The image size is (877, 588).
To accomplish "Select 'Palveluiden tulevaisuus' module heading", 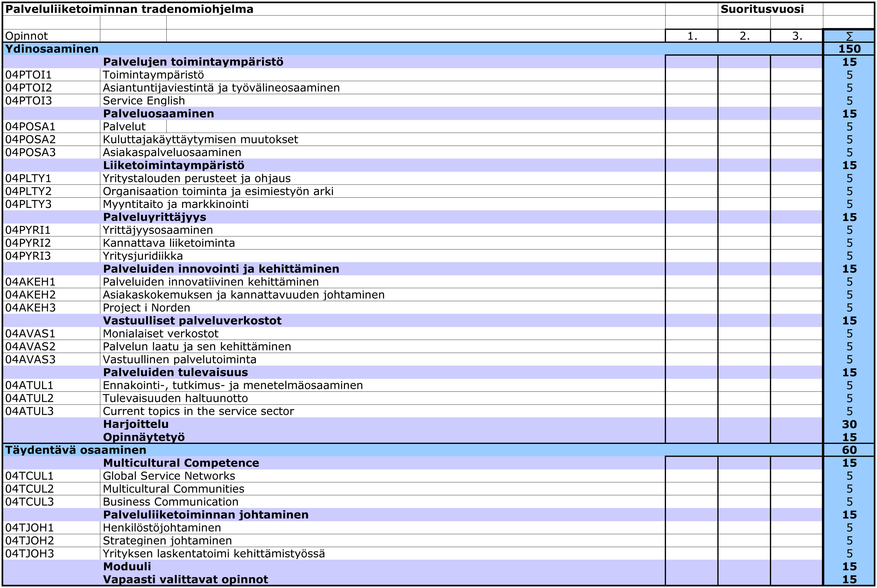I will 176,373.
